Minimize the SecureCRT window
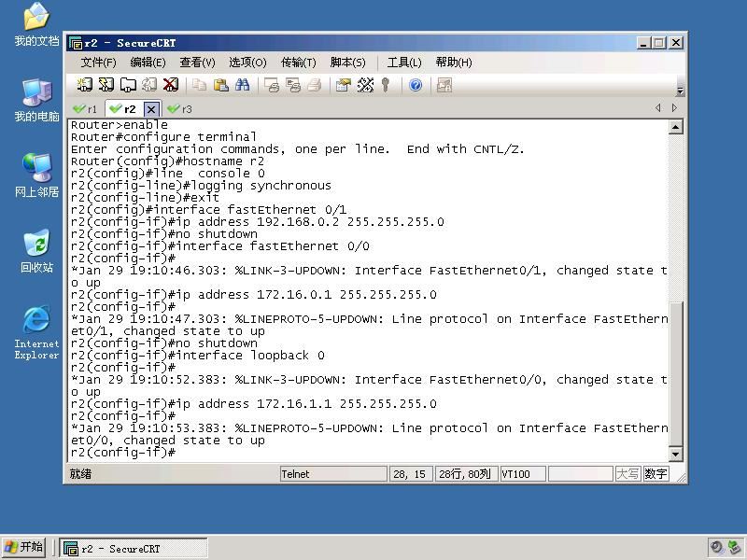Image resolution: width=747 pixels, height=560 pixels. [643, 43]
